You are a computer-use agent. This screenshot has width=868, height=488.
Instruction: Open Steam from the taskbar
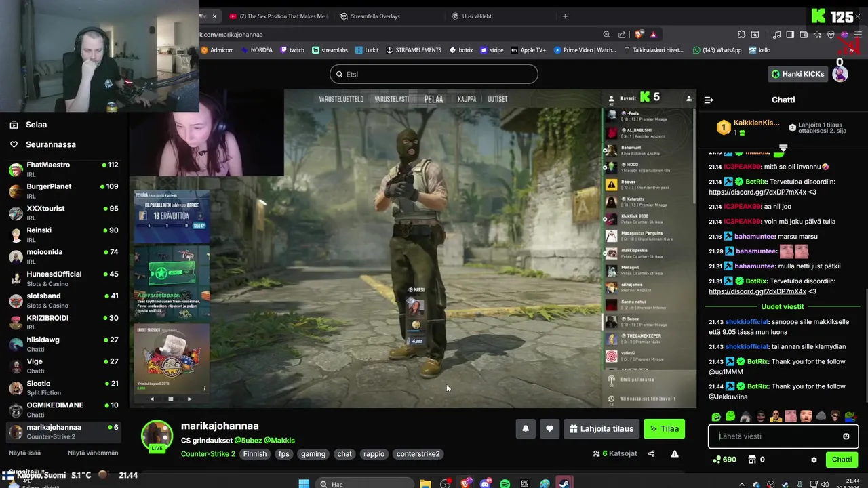point(564,484)
